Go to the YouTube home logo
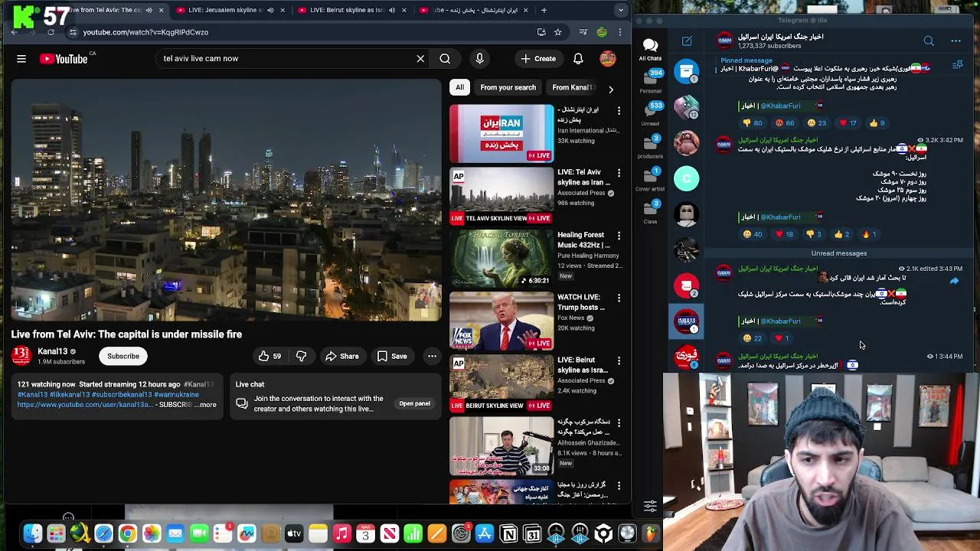Screen dimensions: 980x551 pos(64,59)
